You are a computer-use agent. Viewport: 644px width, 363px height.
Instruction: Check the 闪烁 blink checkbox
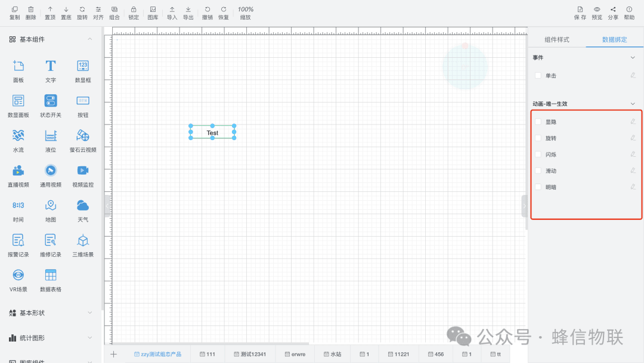538,154
